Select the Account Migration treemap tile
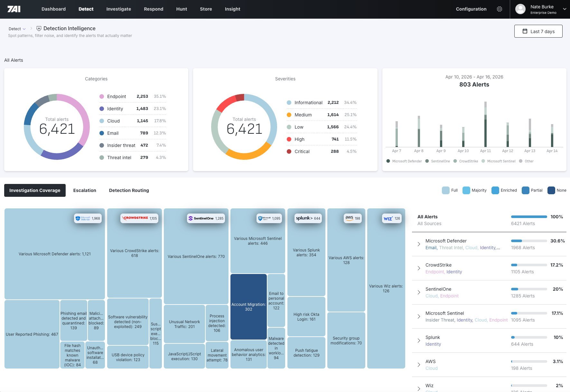Image resolution: width=570 pixels, height=392 pixels. point(248,307)
